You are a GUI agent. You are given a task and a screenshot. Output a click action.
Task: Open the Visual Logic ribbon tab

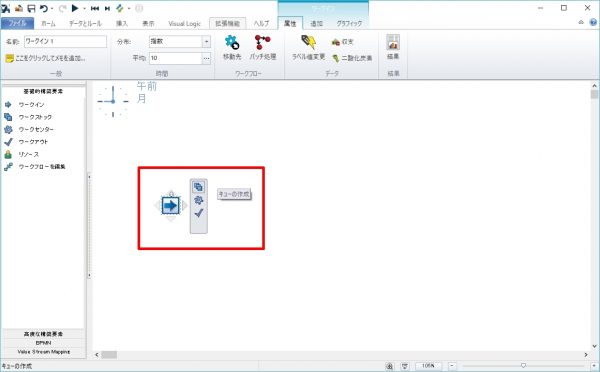point(184,24)
